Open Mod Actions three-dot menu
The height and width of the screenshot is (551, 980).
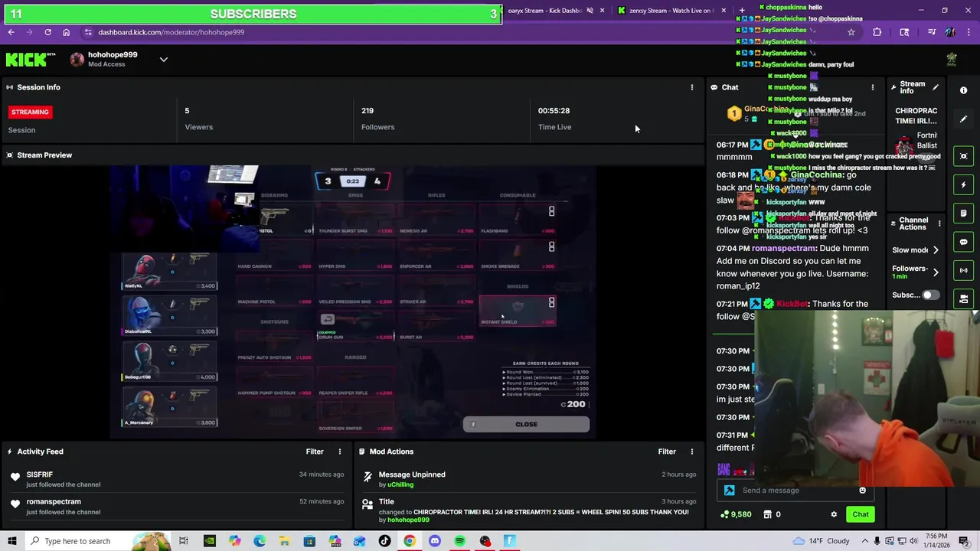tap(691, 452)
